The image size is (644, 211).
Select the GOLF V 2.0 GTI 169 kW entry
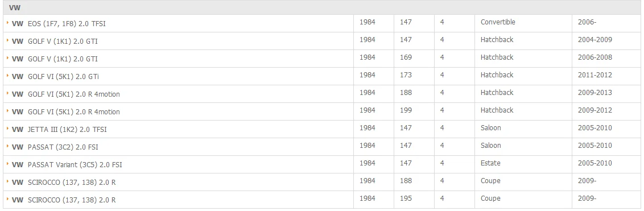pos(55,59)
